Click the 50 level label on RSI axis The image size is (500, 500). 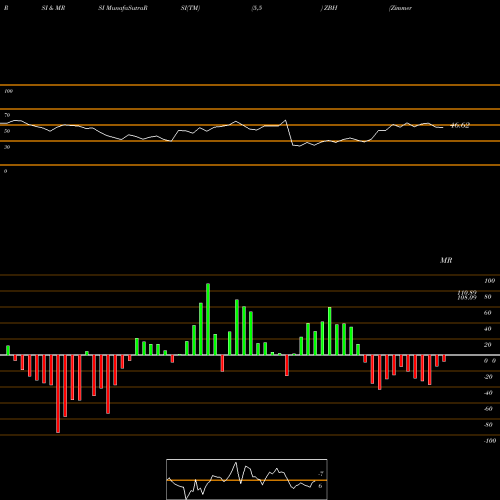click(x=7, y=131)
